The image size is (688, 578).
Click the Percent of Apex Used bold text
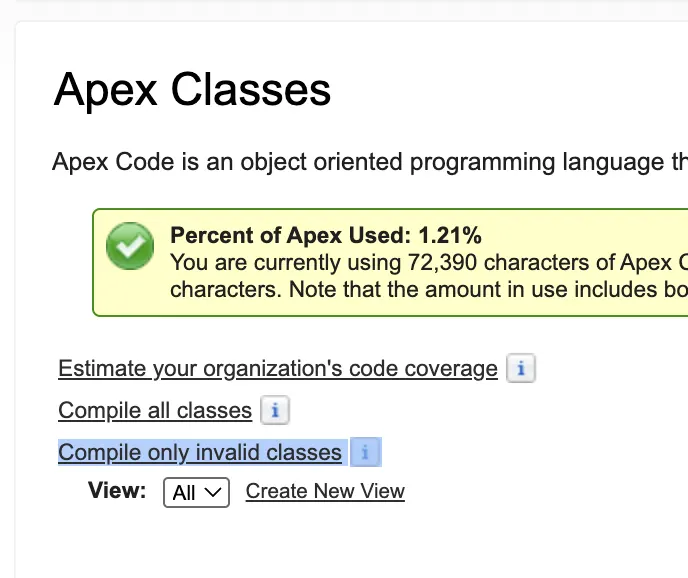coord(326,235)
